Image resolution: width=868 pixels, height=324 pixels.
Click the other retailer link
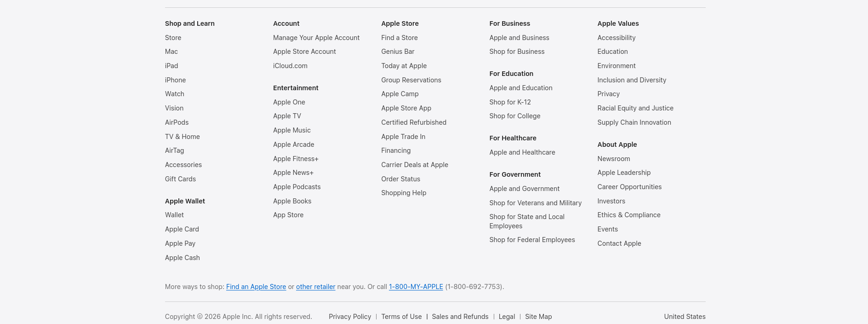pyautogui.click(x=315, y=287)
